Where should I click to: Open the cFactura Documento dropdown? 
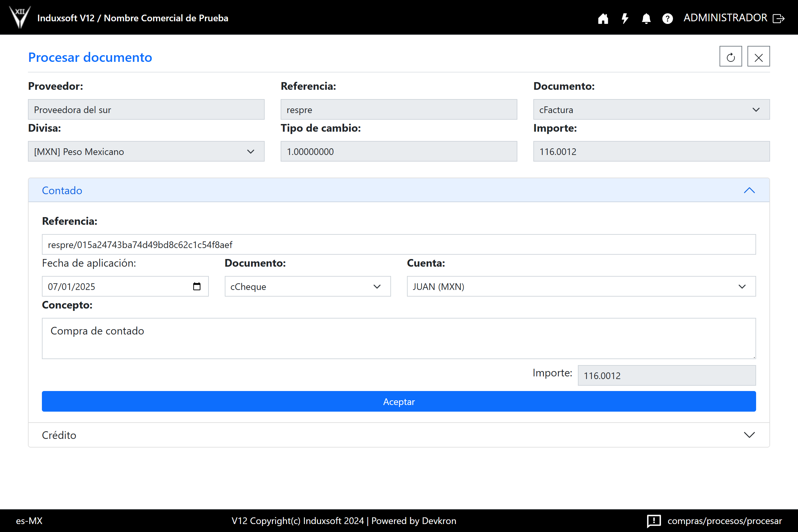[651, 110]
